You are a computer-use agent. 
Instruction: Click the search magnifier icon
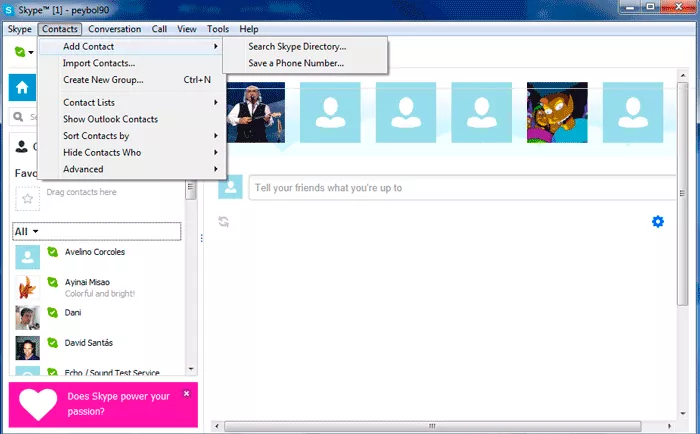point(18,117)
